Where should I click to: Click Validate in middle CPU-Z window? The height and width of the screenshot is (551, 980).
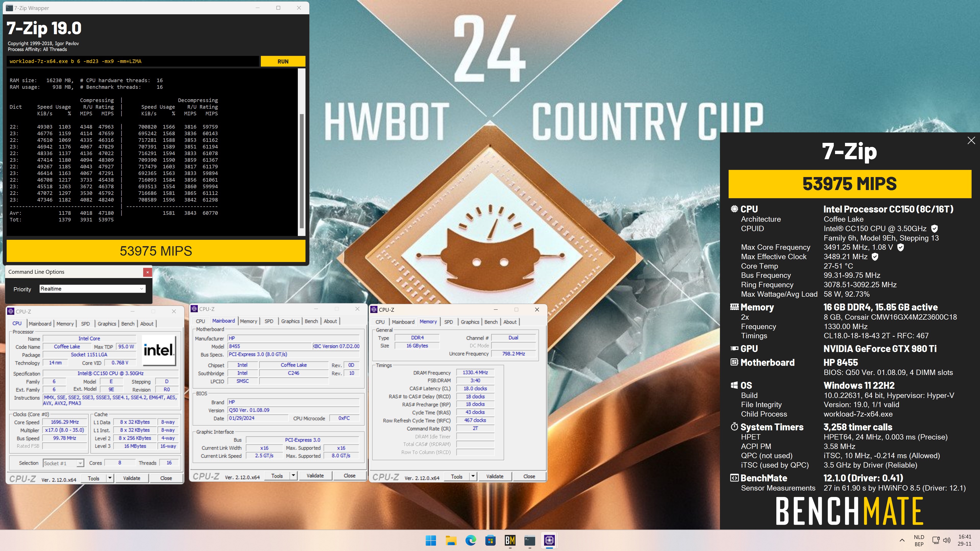tap(315, 476)
